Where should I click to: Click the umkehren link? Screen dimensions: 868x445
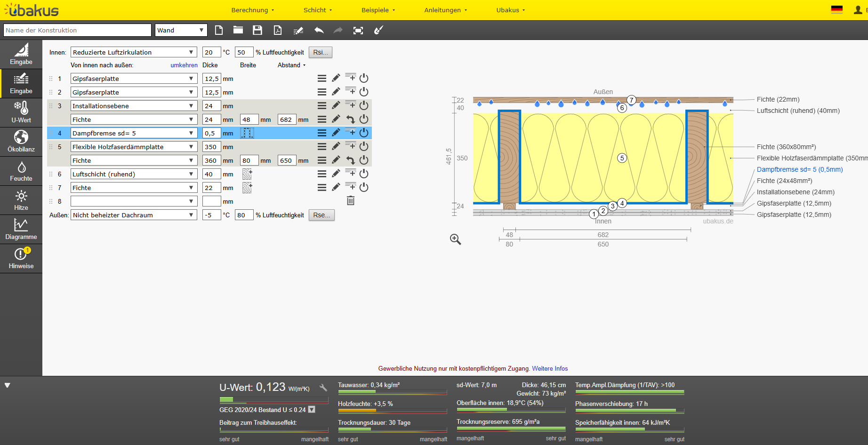point(184,65)
